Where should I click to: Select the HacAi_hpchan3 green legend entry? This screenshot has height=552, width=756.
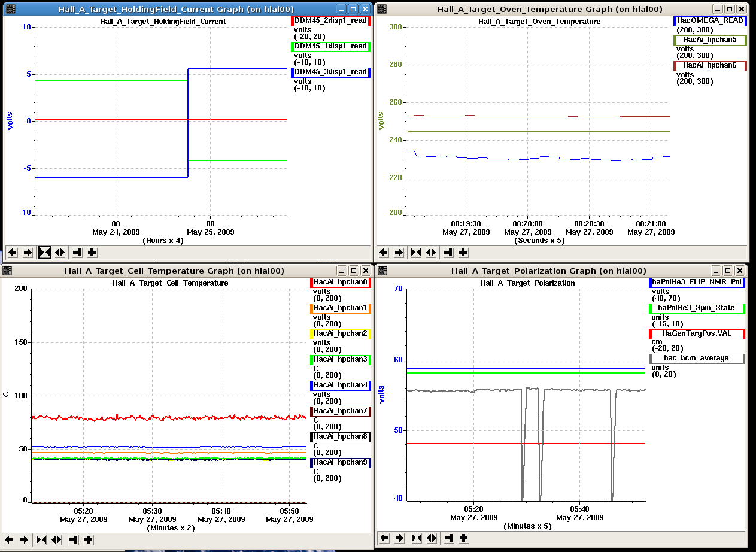click(340, 360)
